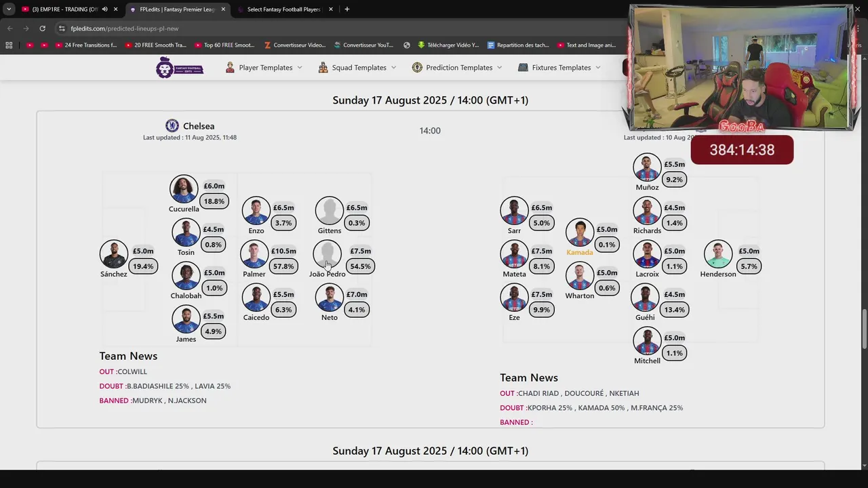
Task: Click Mateta's player avatar
Action: 514,254
